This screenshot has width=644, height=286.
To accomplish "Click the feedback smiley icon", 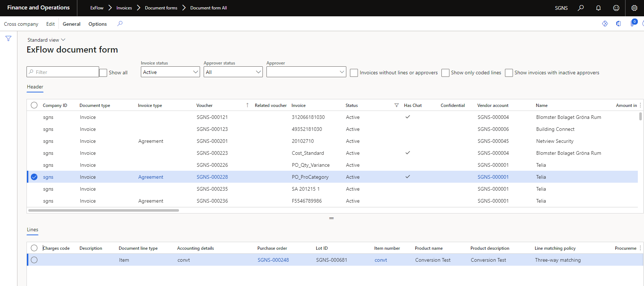I will pos(616,8).
